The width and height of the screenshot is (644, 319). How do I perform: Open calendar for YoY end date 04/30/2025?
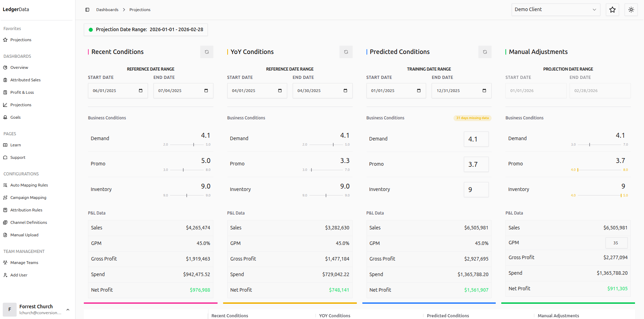[345, 91]
